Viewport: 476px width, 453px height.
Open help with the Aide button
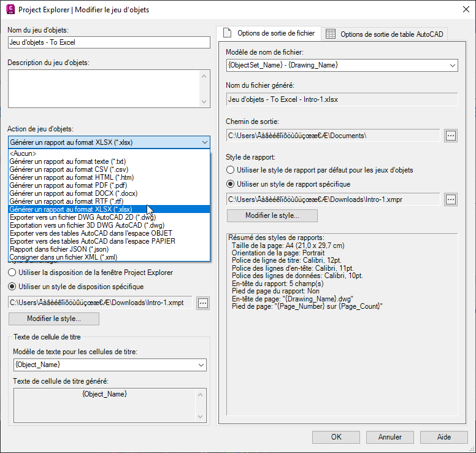[x=444, y=437]
